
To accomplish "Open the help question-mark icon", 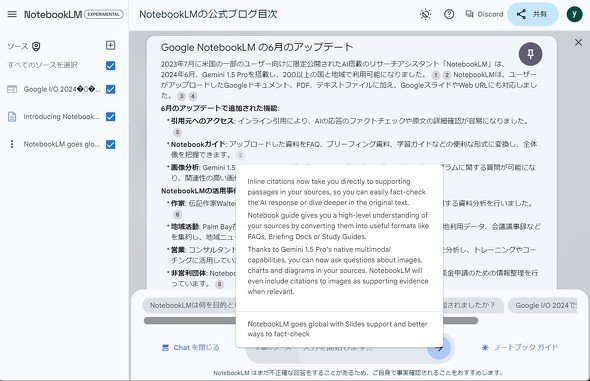I will [449, 14].
